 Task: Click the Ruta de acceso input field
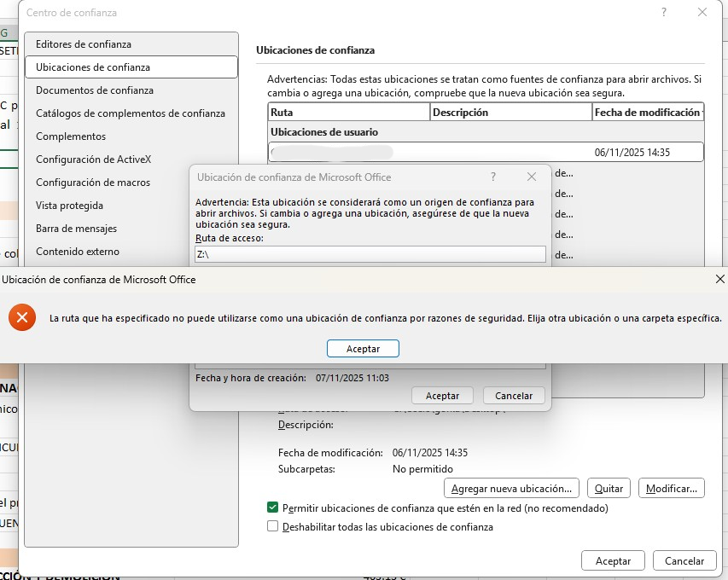370,254
